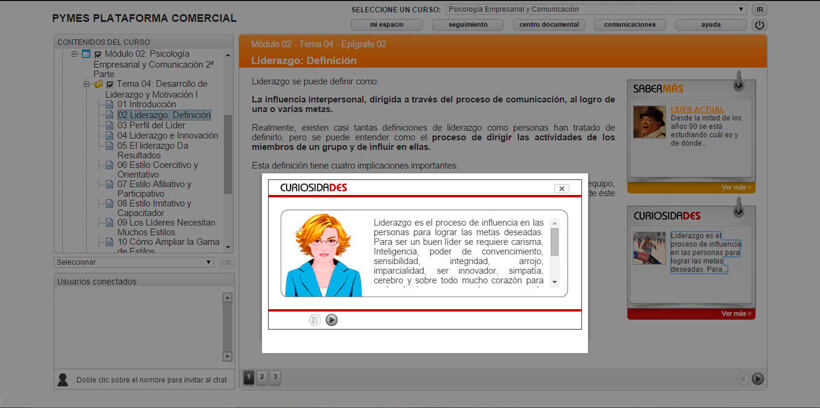Click the Tema 04 folder icon

click(x=98, y=84)
